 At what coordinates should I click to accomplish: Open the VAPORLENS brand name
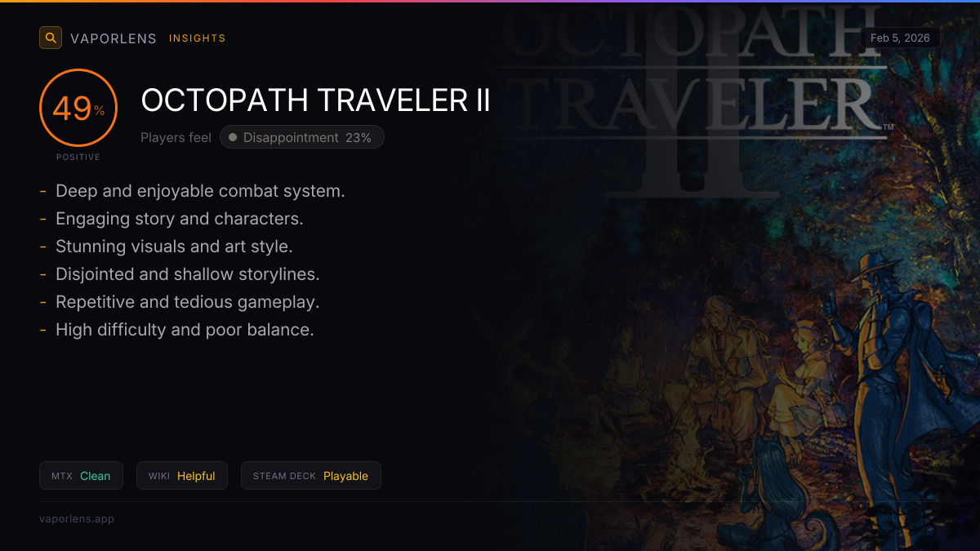(x=114, y=38)
